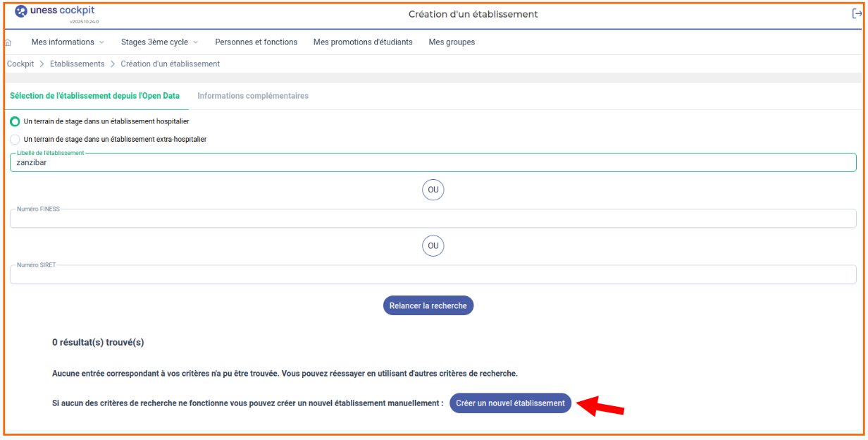Go to Mes groupes menu item
This screenshot has width=868, height=440.
(452, 42)
